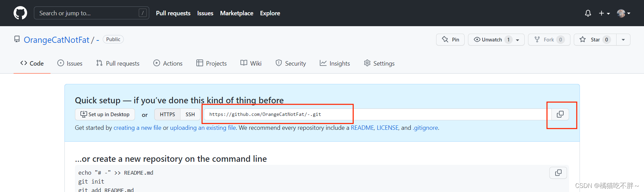Select the repository clone URL field
Image resolution: width=644 pixels, height=192 pixels.
[378, 114]
